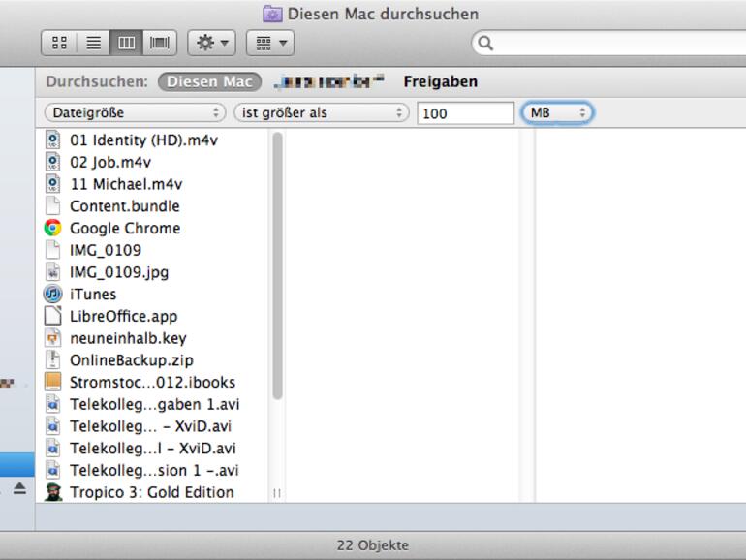Click the Telekolleg... – XviD.avi icon
Screen dimensions: 746x560
tap(53, 426)
